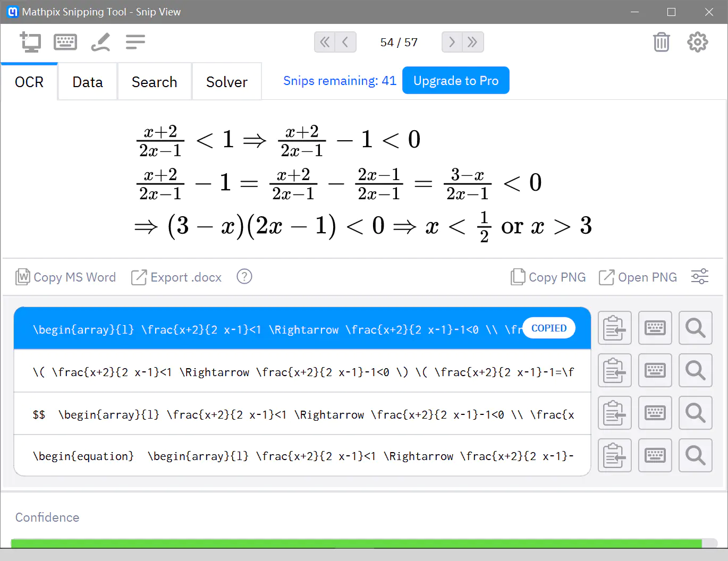Image resolution: width=728 pixels, height=561 pixels.
Task: Edit the \begin{equation} result with keyboard icon
Action: [x=655, y=455]
